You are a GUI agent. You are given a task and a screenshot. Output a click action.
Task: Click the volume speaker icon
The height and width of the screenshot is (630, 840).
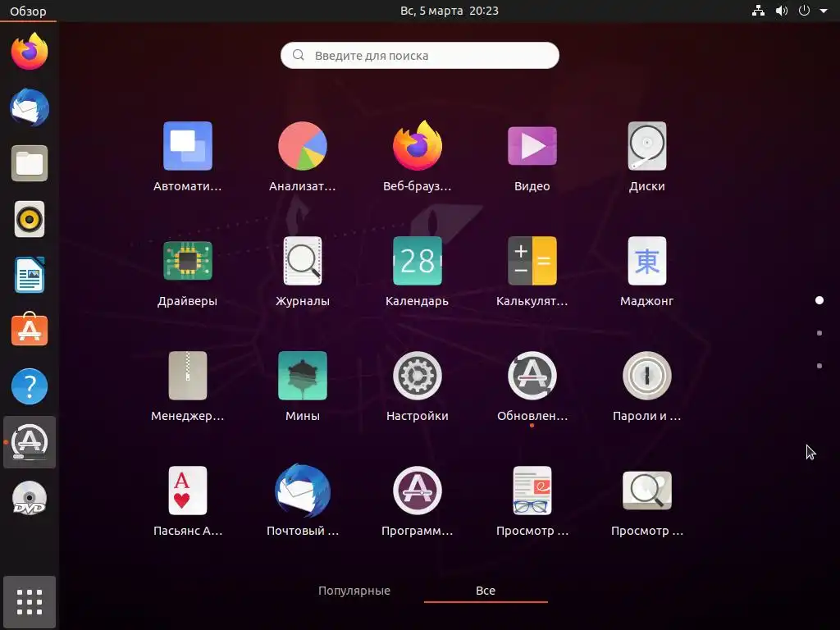[x=782, y=11]
